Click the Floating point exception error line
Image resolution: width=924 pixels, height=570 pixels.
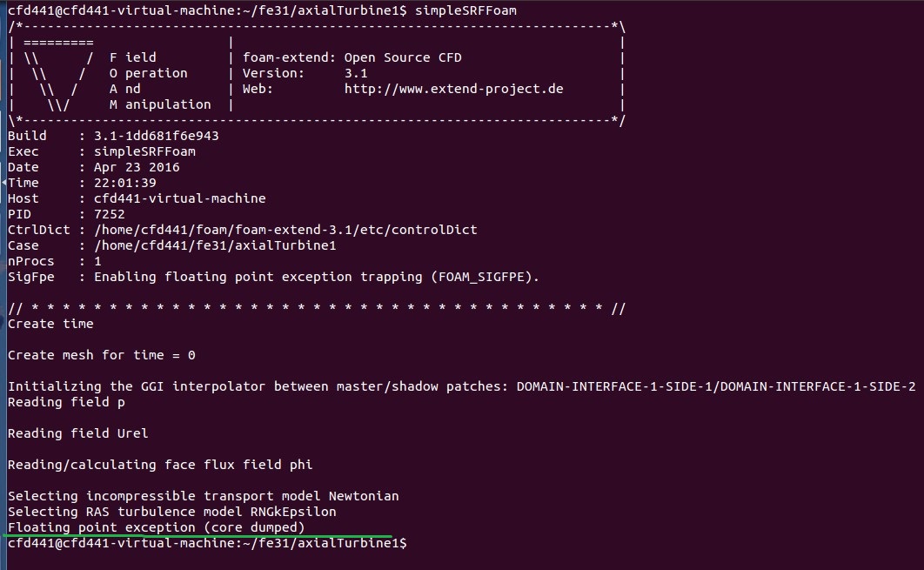tap(156, 527)
